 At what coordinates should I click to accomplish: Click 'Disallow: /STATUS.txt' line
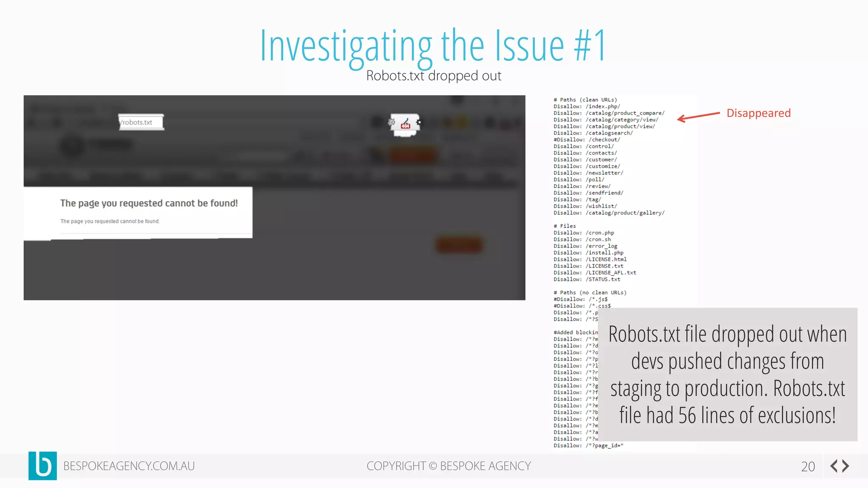pyautogui.click(x=587, y=279)
